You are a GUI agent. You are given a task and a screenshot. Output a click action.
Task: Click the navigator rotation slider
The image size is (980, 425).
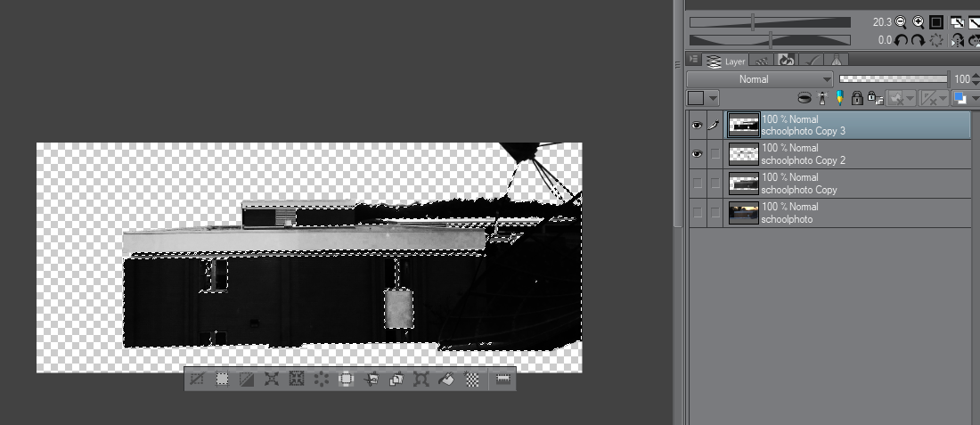[770, 41]
